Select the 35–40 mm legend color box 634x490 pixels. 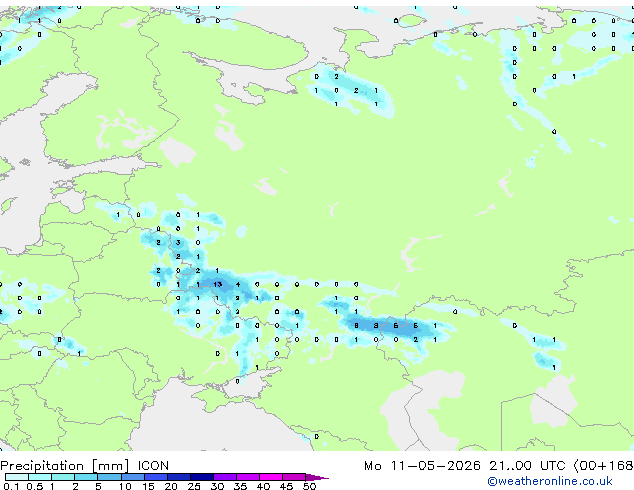pyautogui.click(x=247, y=477)
